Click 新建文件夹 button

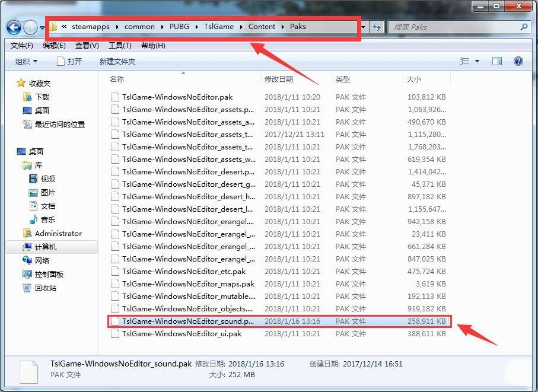pos(117,62)
